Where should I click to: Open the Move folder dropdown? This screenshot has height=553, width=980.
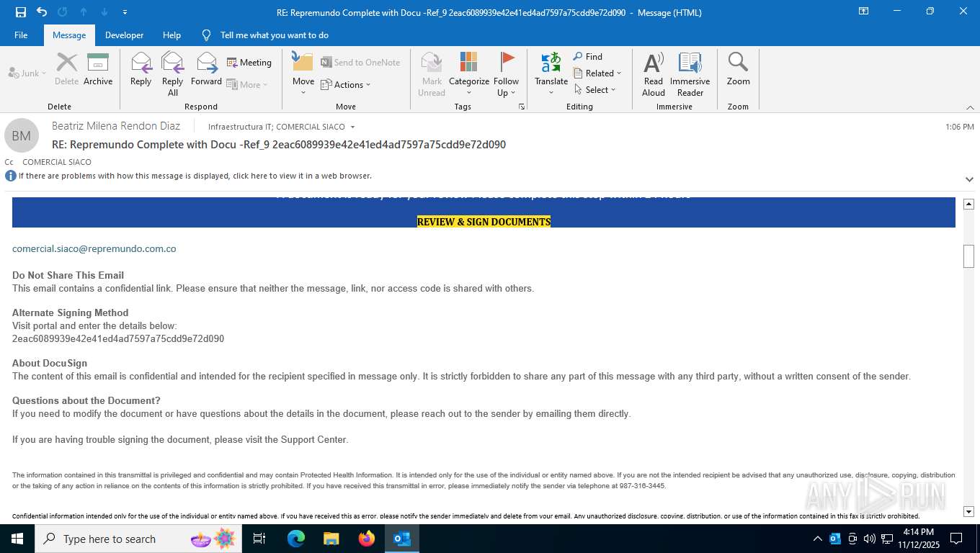303,73
